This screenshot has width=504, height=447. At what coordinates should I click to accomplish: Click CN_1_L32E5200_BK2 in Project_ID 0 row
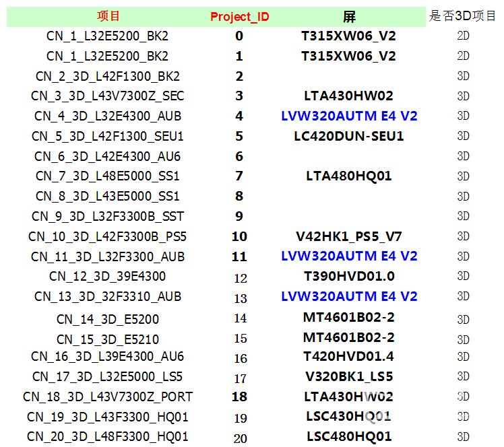108,36
